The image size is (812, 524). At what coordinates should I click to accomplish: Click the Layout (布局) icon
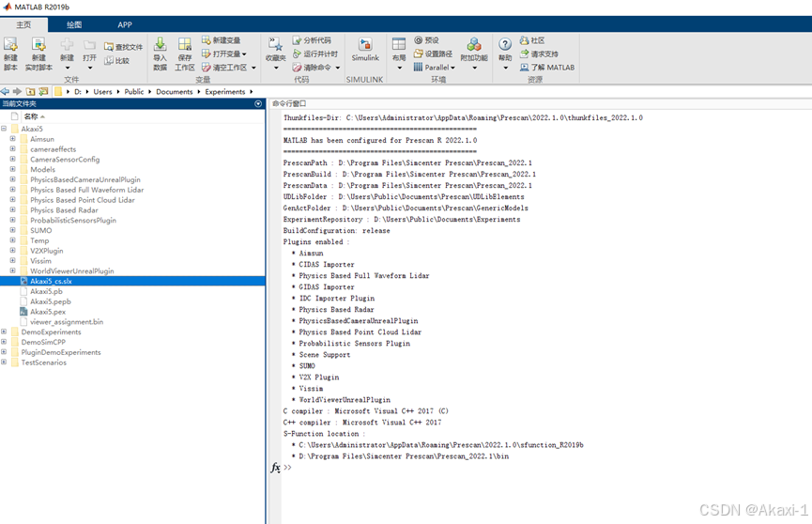pyautogui.click(x=399, y=44)
